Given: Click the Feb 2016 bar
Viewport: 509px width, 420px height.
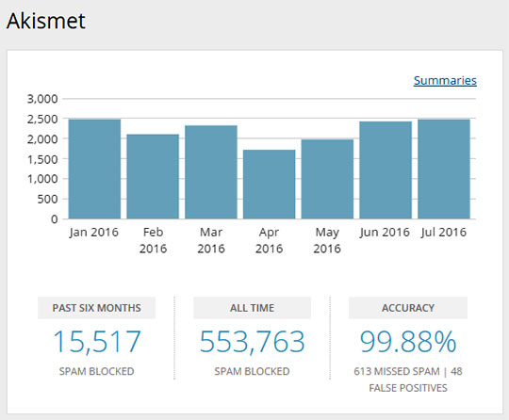Looking at the screenshot, I should pyautogui.click(x=153, y=176).
